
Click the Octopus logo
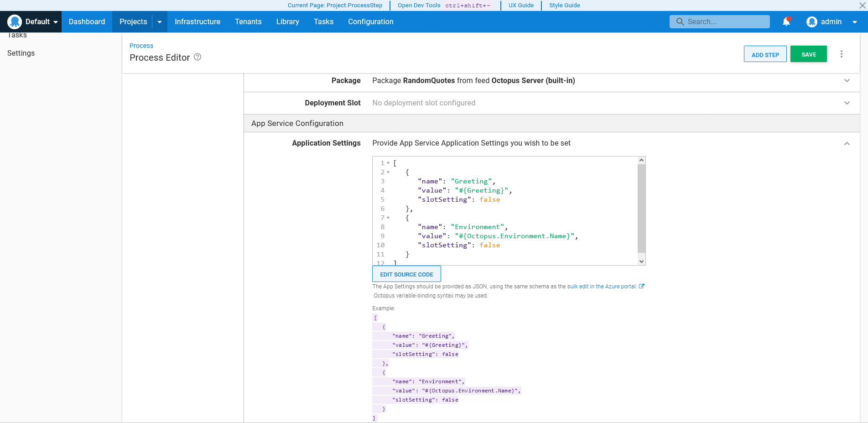click(14, 21)
